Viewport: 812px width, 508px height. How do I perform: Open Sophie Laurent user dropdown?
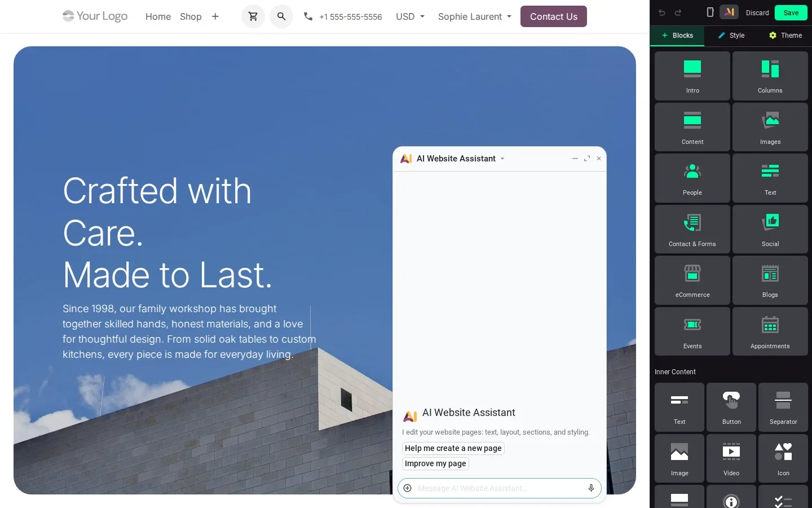(x=475, y=16)
